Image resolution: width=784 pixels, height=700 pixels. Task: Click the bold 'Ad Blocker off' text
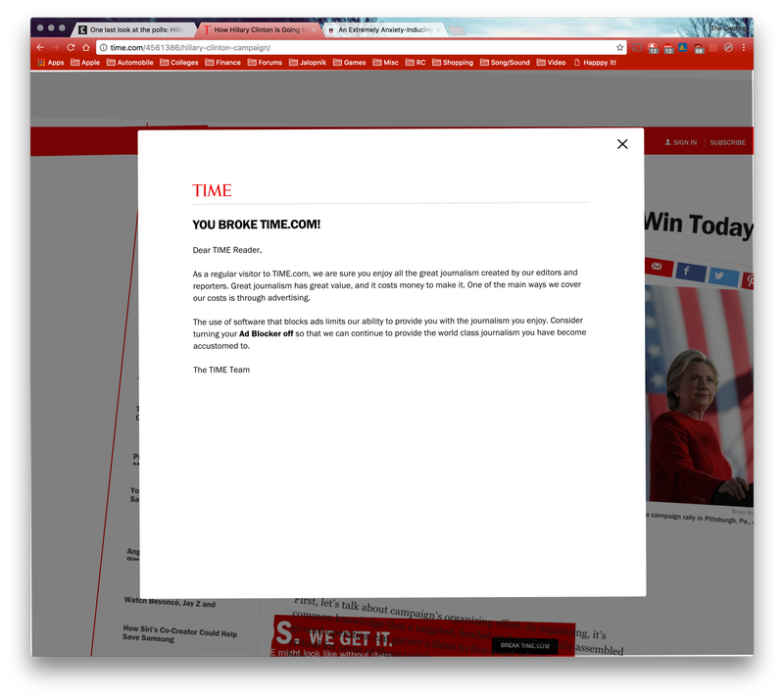point(266,333)
